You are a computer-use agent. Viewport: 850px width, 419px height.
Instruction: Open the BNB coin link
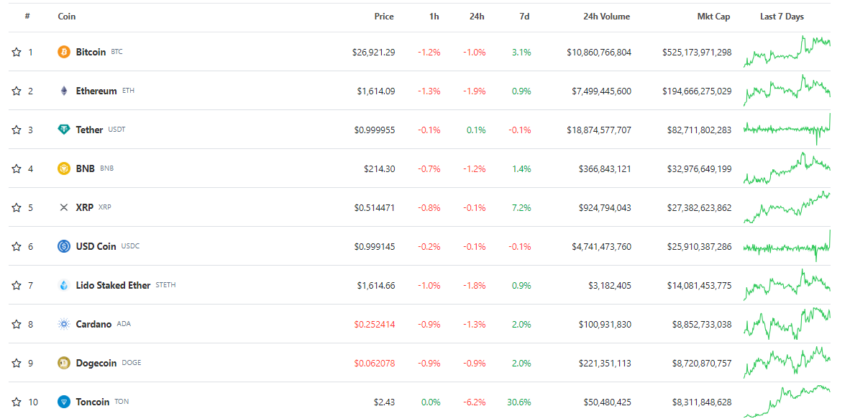click(85, 169)
